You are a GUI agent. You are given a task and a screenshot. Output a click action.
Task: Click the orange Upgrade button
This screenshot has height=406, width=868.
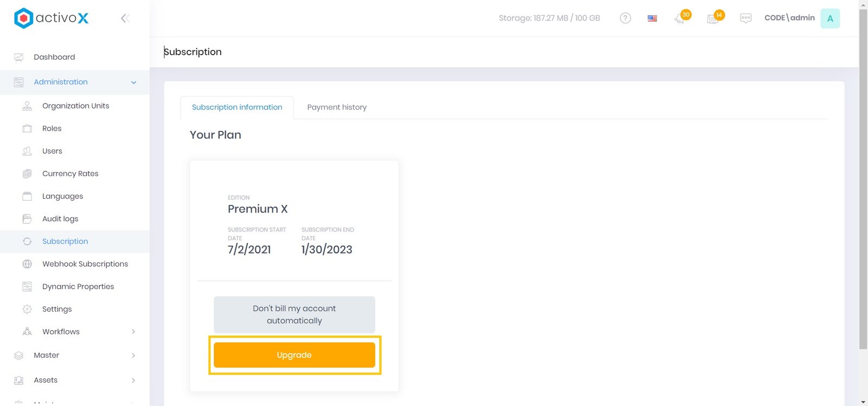coord(294,355)
